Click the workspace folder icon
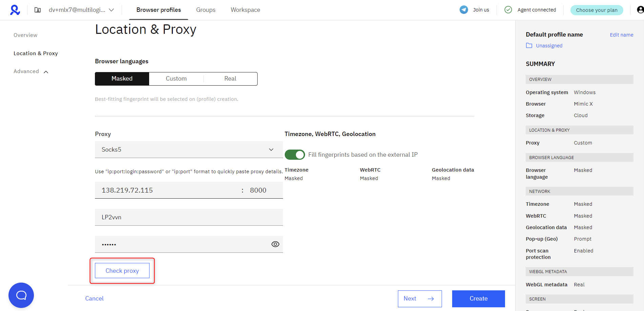This screenshot has height=311, width=644. [x=38, y=10]
